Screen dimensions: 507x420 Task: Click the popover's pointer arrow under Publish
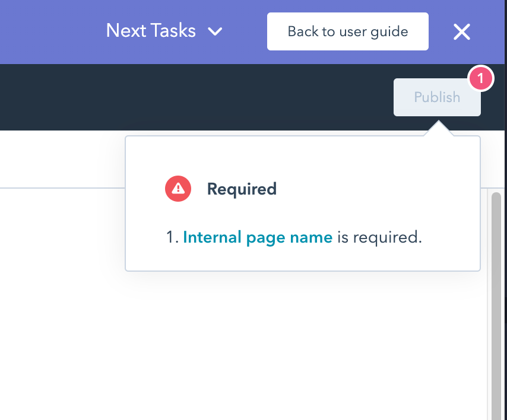click(438, 128)
